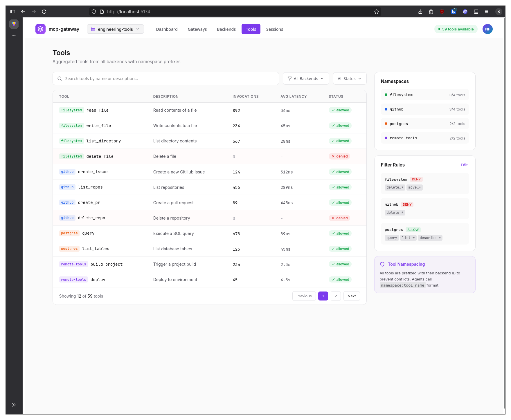Click the Bitwarden shield extension icon
511x420 pixels.
point(453,12)
